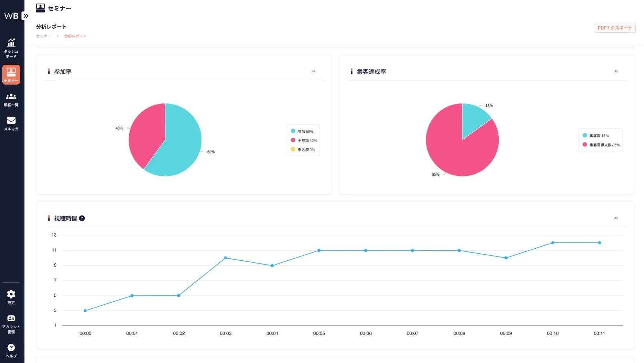The width and height of the screenshot is (644, 363).
Task: Click the data point at 00:10
Action: point(553,243)
